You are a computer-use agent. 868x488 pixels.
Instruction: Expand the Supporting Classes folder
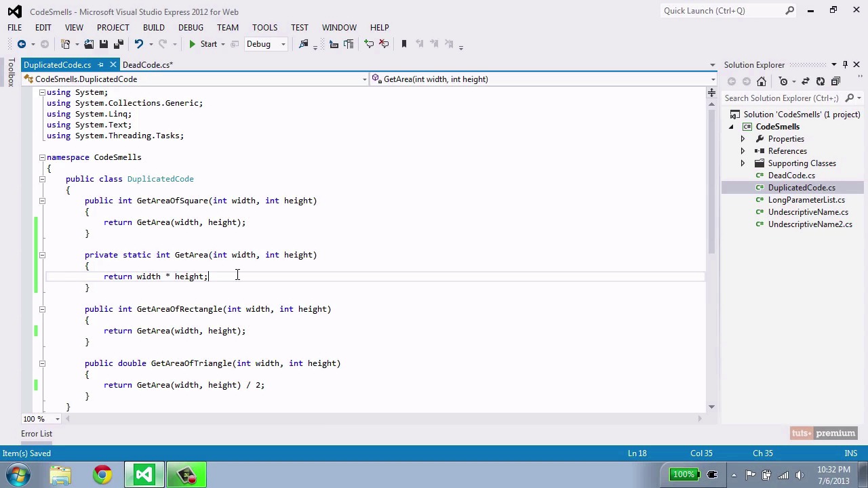pyautogui.click(x=742, y=163)
